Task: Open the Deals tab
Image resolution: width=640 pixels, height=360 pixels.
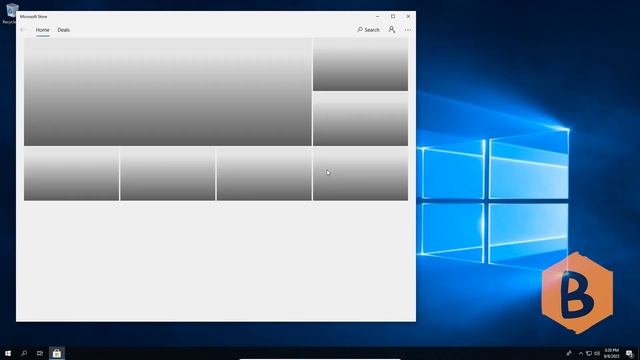Action: pyautogui.click(x=63, y=30)
